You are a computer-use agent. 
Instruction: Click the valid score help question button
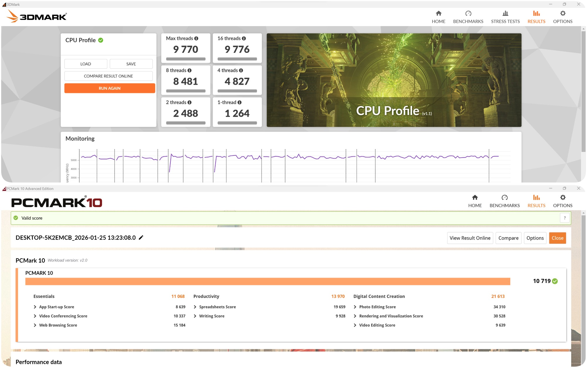point(565,218)
